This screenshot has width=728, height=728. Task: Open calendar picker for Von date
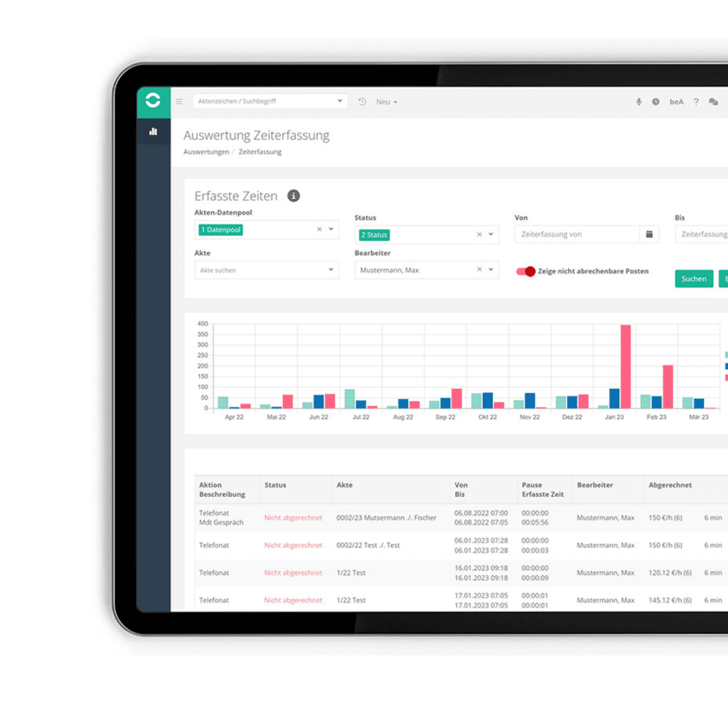[x=649, y=235]
